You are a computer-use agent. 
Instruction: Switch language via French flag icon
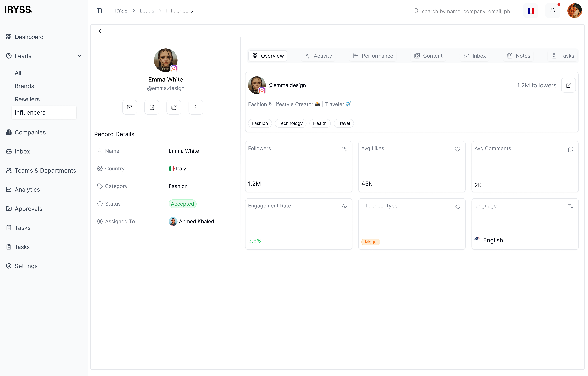tap(531, 11)
